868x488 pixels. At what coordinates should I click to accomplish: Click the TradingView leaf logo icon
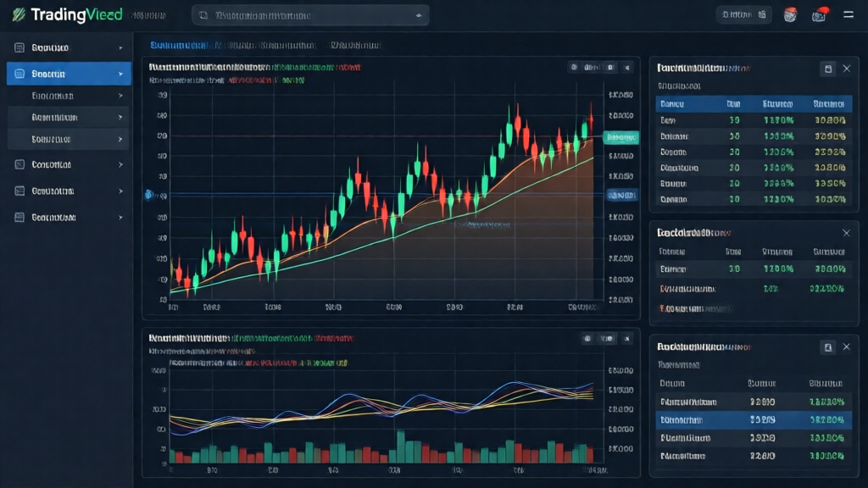pos(18,14)
